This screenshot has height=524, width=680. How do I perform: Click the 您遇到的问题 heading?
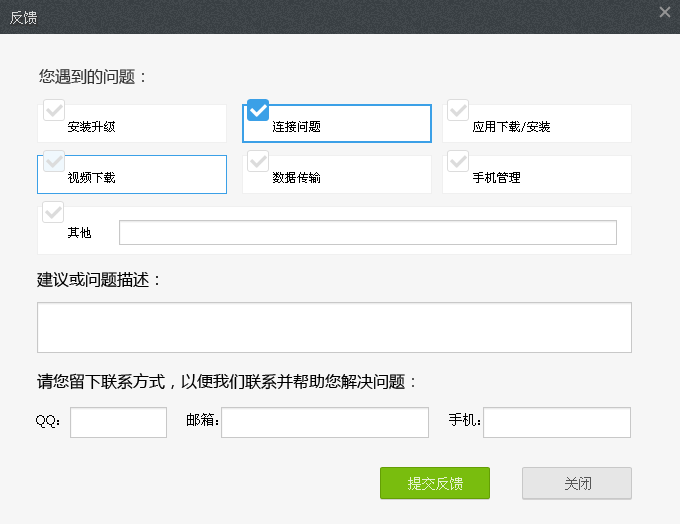pos(93,76)
